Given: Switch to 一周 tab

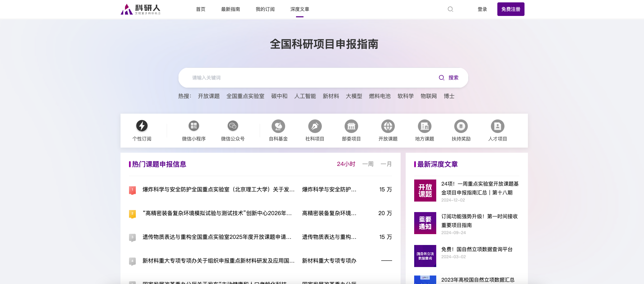Looking at the screenshot, I should [x=368, y=164].
